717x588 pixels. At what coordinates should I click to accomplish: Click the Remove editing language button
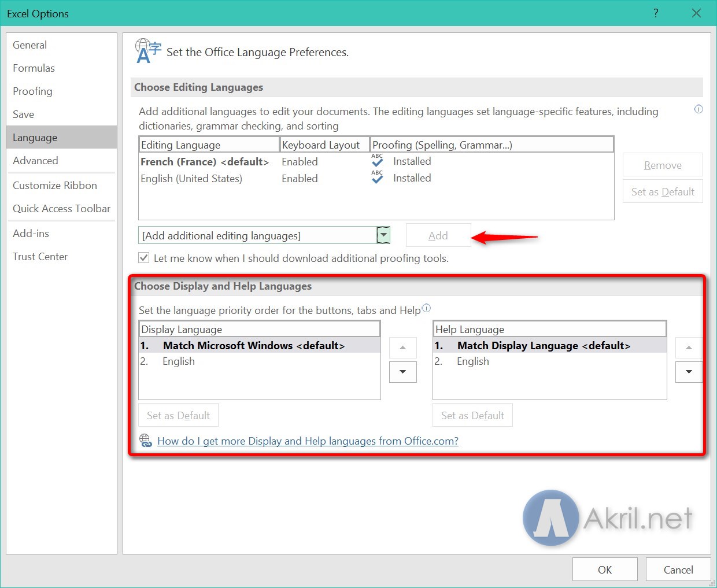[663, 165]
